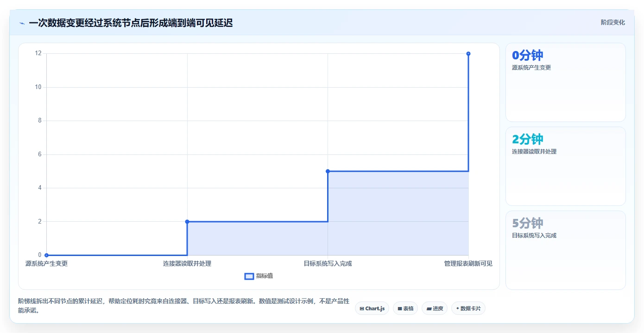This screenshot has width=644, height=333.
Task: Open the 0分钟 stat card
Action: coord(565,82)
